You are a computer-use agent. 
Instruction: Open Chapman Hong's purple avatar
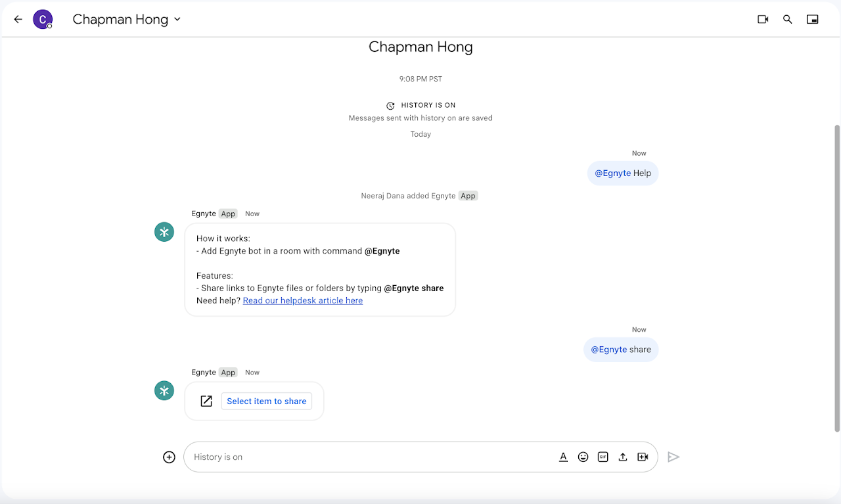[43, 20]
